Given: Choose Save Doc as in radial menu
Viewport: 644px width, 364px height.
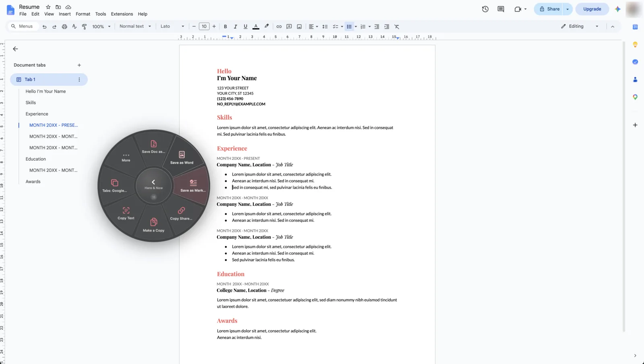Looking at the screenshot, I should [153, 147].
